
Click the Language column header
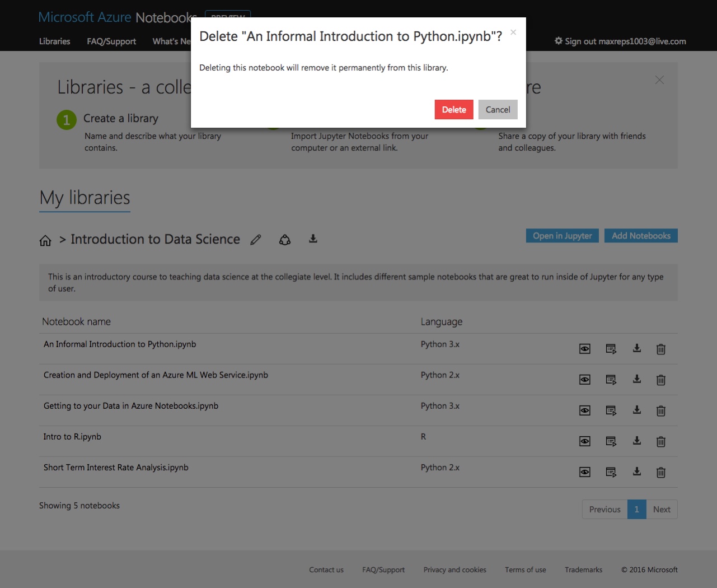(442, 322)
